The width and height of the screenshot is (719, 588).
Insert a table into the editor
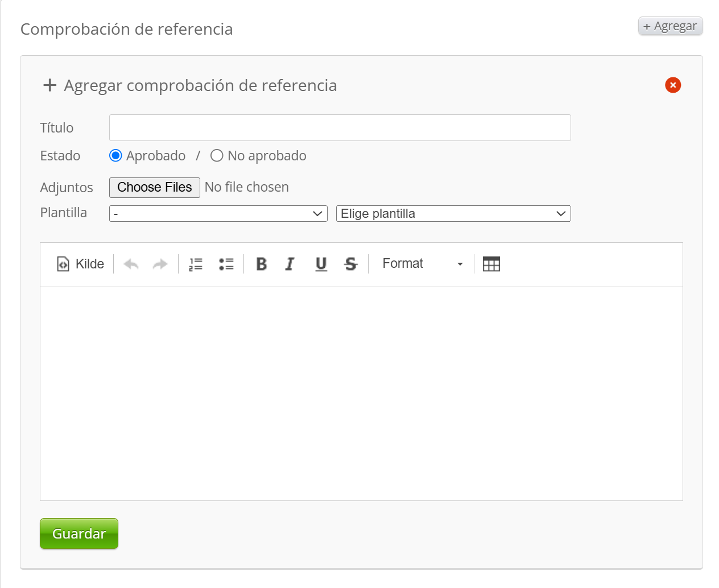491,264
